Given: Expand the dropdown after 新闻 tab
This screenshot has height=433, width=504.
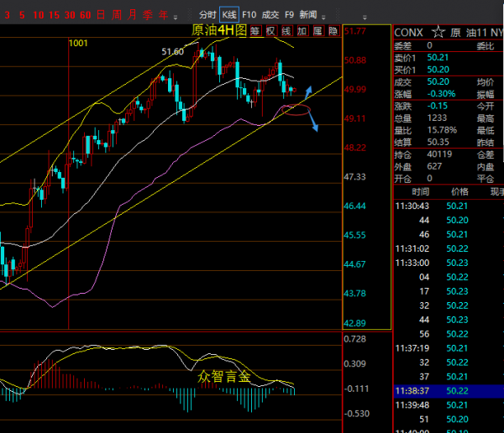Looking at the screenshot, I should click(x=323, y=18).
